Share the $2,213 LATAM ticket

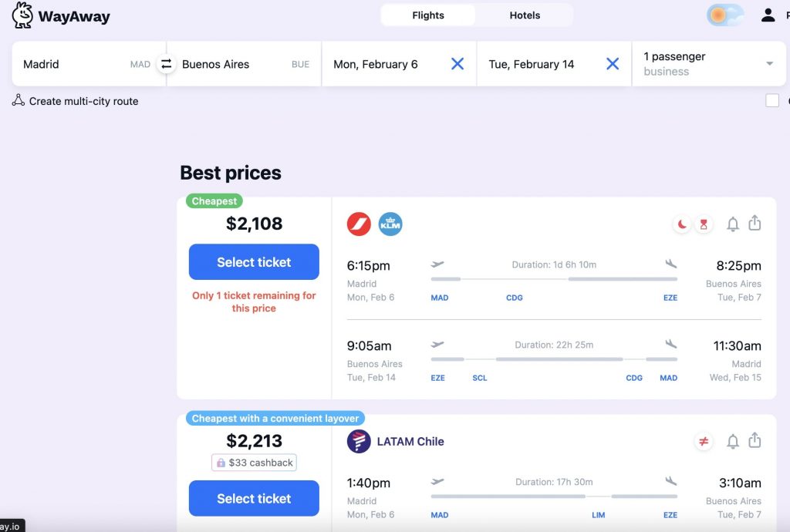click(755, 440)
